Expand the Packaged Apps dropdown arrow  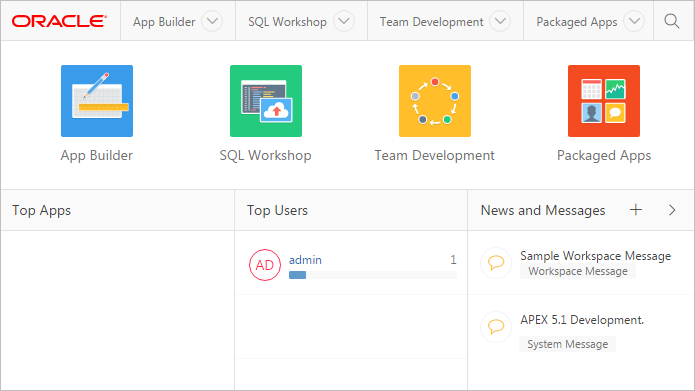[634, 21]
